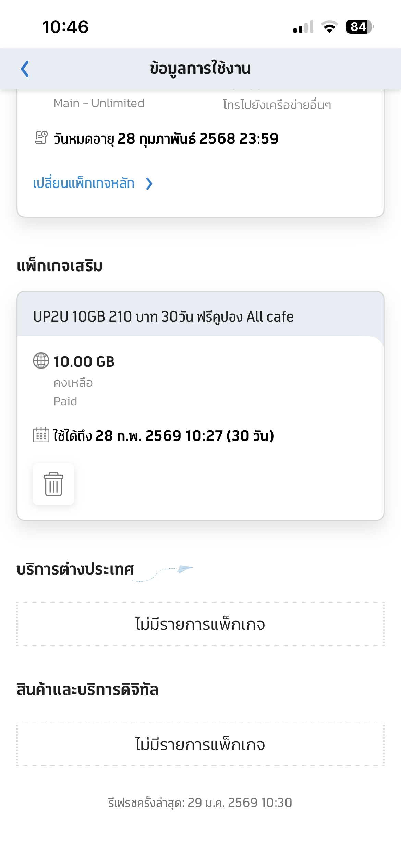Screen dimensions: 401x868
Task: Tap the battery indicator showing 84
Action: pyautogui.click(x=359, y=27)
